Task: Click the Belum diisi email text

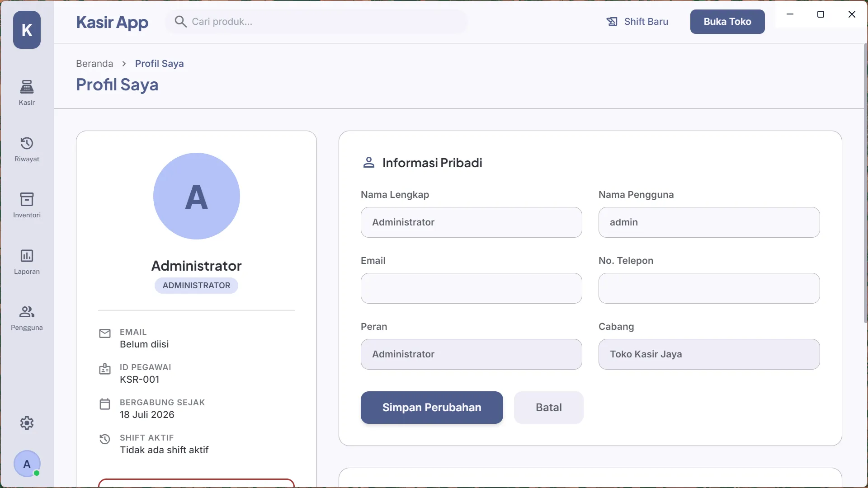Action: tap(144, 344)
